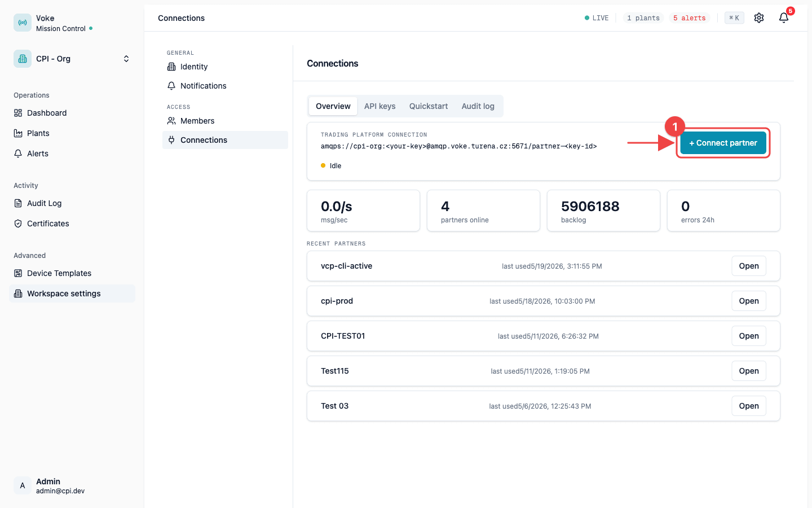This screenshot has height=508, width=812.
Task: Go to Alerts in the sidebar
Action: (72, 154)
